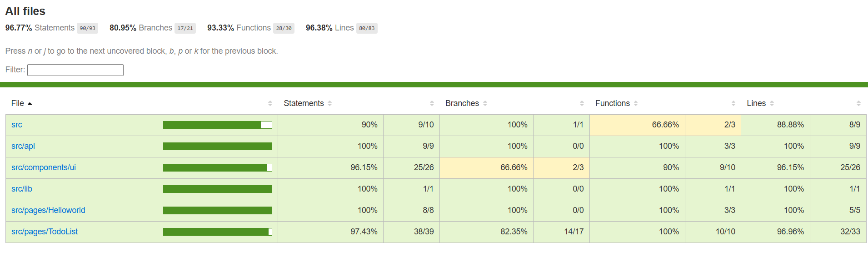Click the rightmost sort arrows in table header

pyautogui.click(x=858, y=104)
